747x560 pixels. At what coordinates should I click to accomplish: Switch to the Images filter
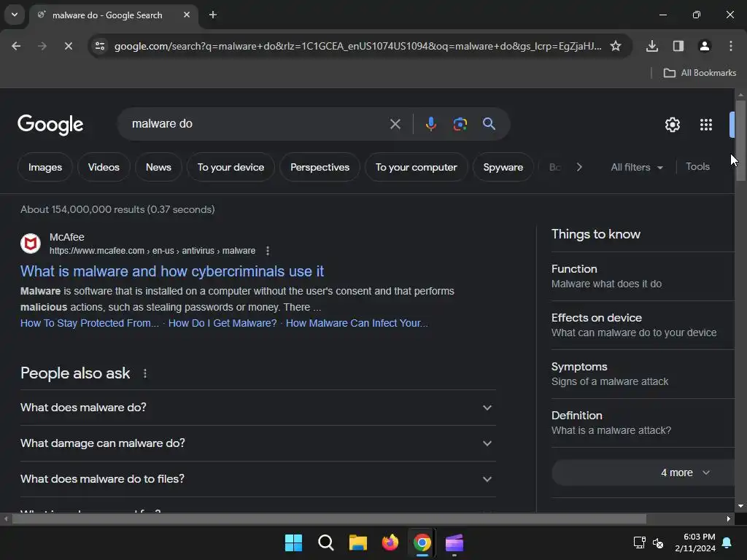[44, 167]
